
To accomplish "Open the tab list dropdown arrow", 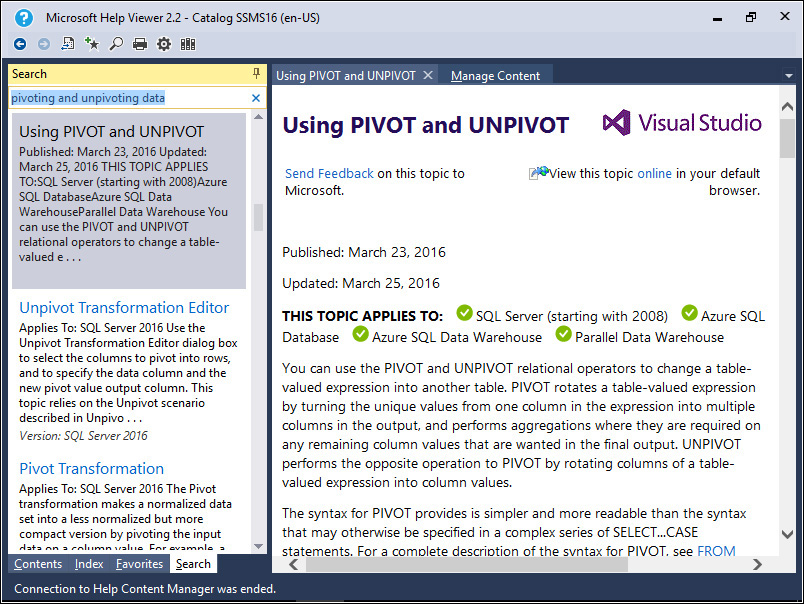I will pyautogui.click(x=788, y=75).
